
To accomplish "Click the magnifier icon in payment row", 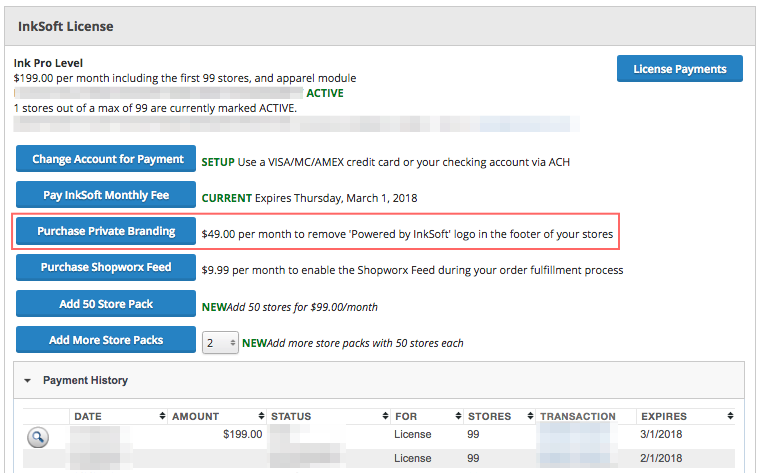I will point(37,437).
